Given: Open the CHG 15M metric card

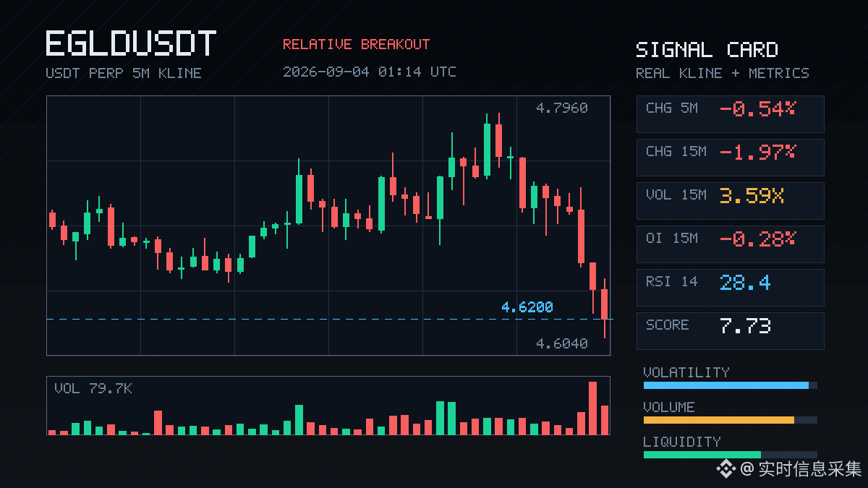Looking at the screenshot, I should [x=730, y=157].
